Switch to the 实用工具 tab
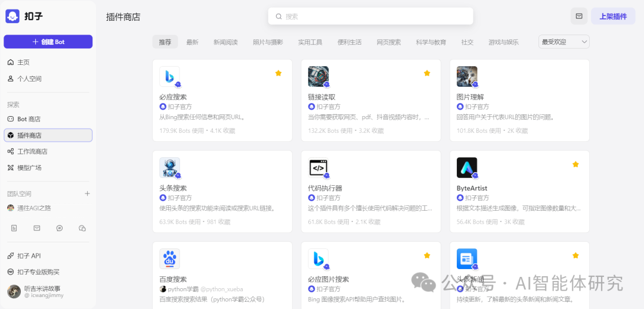The height and width of the screenshot is (309, 644). point(310,42)
